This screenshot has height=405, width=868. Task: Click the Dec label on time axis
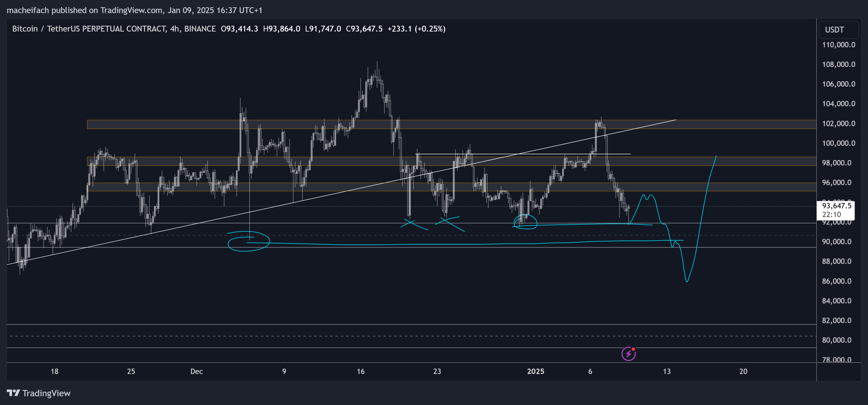click(196, 371)
